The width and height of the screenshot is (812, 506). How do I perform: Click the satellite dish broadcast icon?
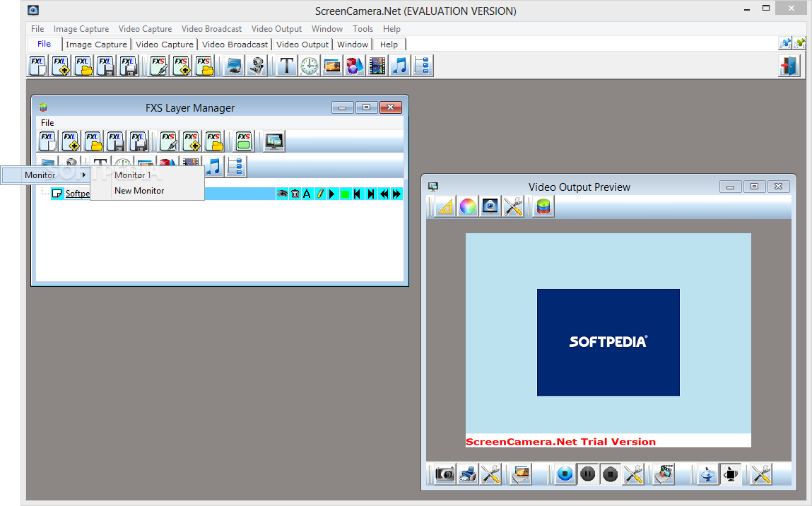pos(708,474)
